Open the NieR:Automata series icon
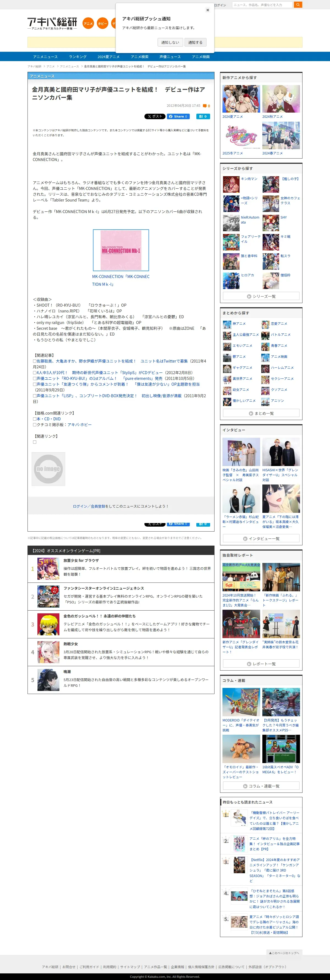 point(231,223)
